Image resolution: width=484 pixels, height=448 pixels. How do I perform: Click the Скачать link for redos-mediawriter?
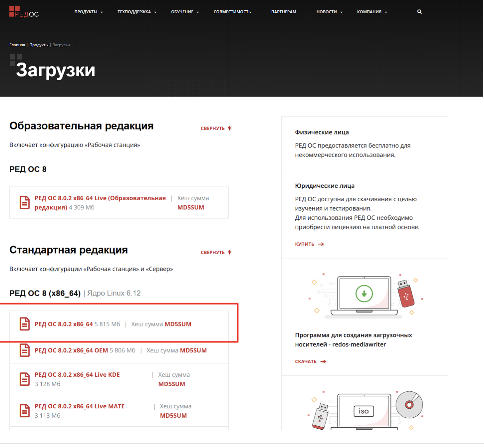click(311, 361)
